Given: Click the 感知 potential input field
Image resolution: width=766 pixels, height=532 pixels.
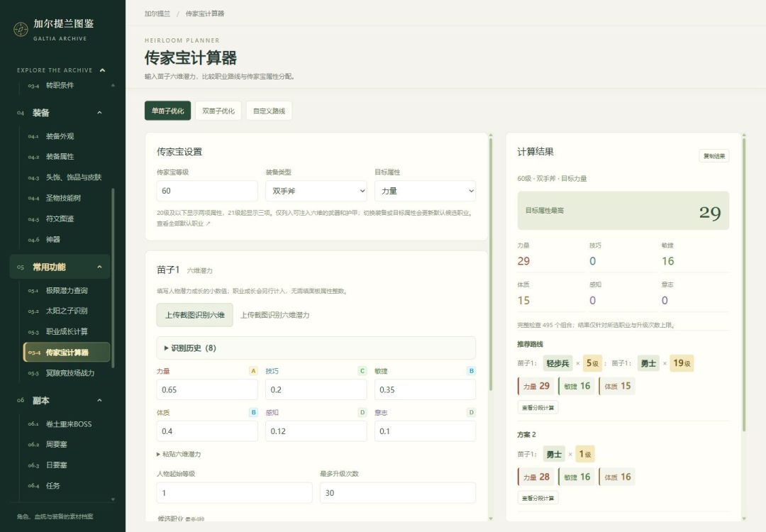Looking at the screenshot, I should [x=316, y=431].
